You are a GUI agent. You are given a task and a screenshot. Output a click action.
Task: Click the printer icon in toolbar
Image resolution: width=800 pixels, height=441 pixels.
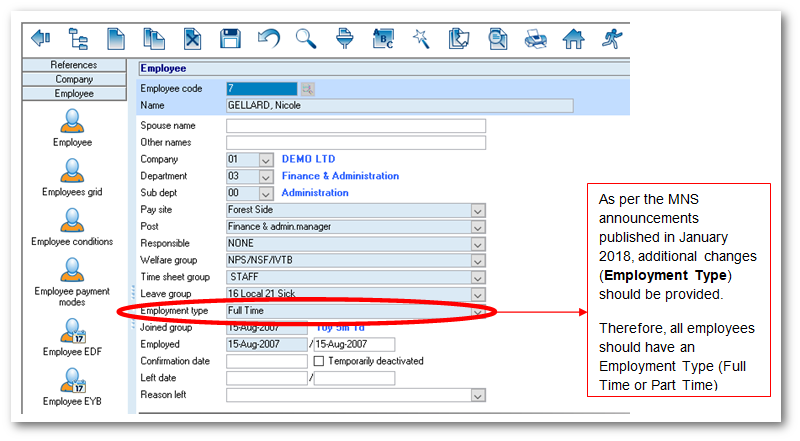[x=535, y=39]
